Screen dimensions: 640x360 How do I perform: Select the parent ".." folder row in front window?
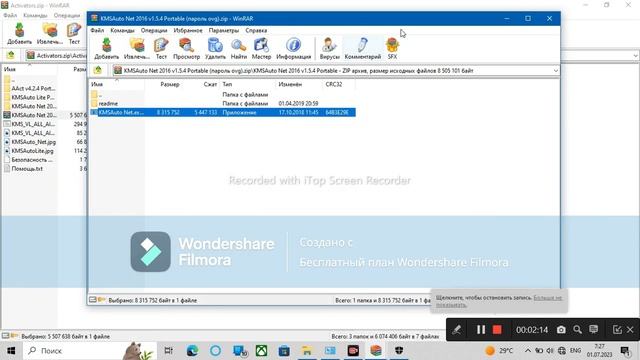(222, 95)
